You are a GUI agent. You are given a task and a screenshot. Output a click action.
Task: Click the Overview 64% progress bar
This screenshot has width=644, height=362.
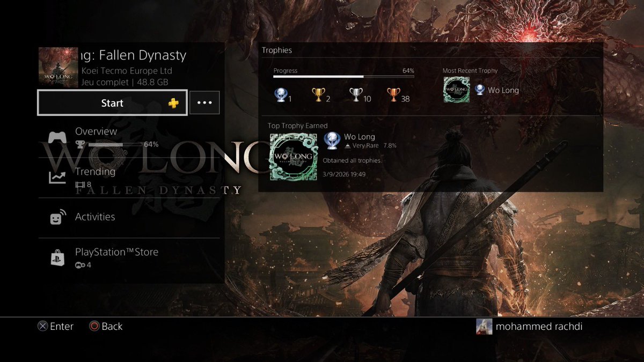(115, 145)
